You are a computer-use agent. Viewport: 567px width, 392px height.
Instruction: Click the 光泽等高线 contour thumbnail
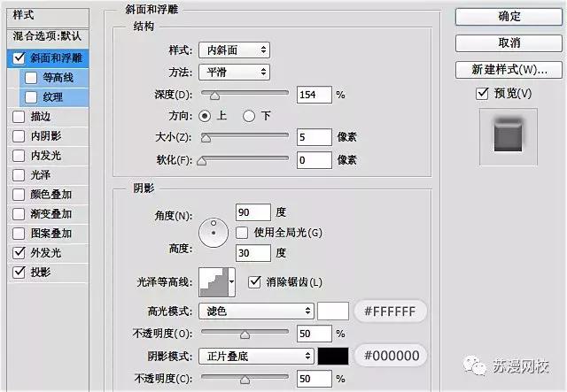click(x=214, y=281)
